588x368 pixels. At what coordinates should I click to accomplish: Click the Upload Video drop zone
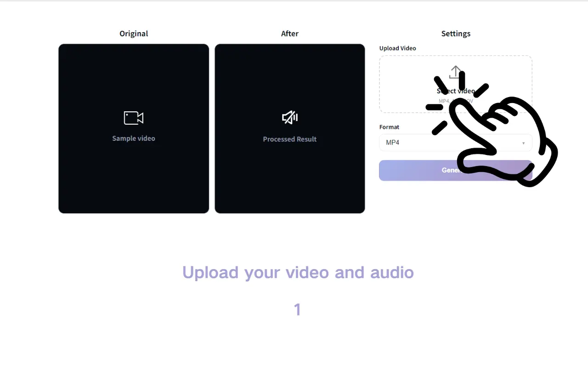[x=456, y=84]
